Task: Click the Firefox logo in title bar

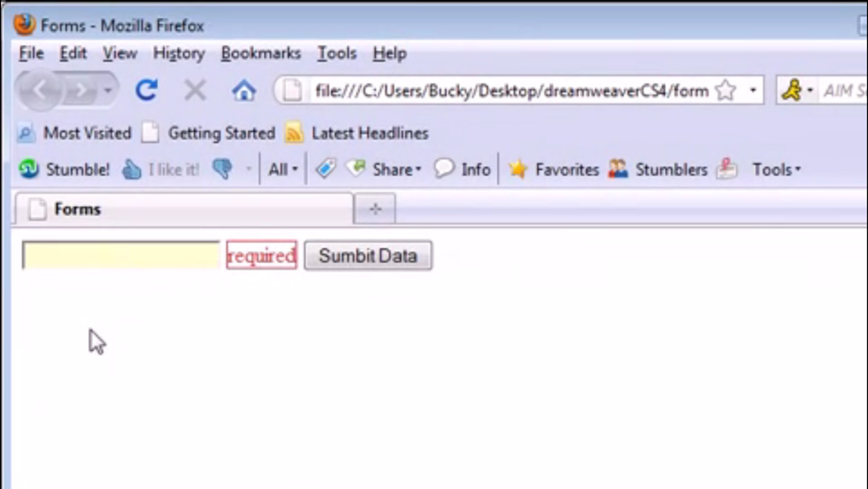Action: pos(24,24)
